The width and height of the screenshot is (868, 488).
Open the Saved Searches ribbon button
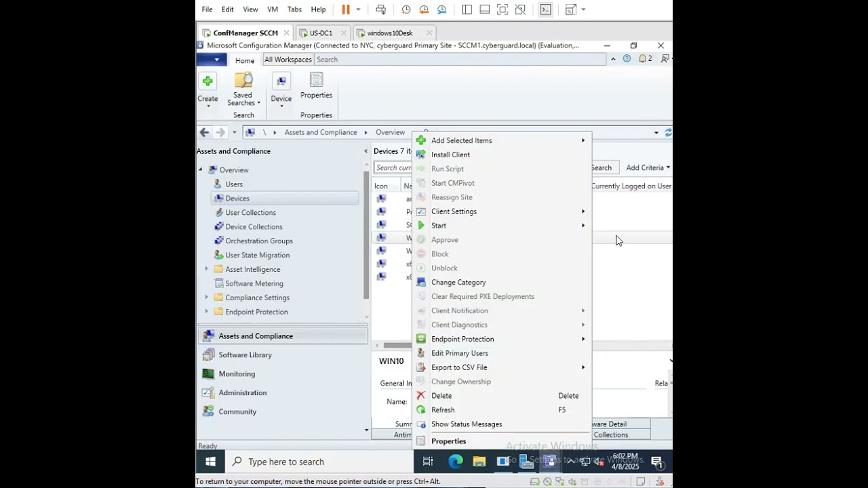pos(243,89)
